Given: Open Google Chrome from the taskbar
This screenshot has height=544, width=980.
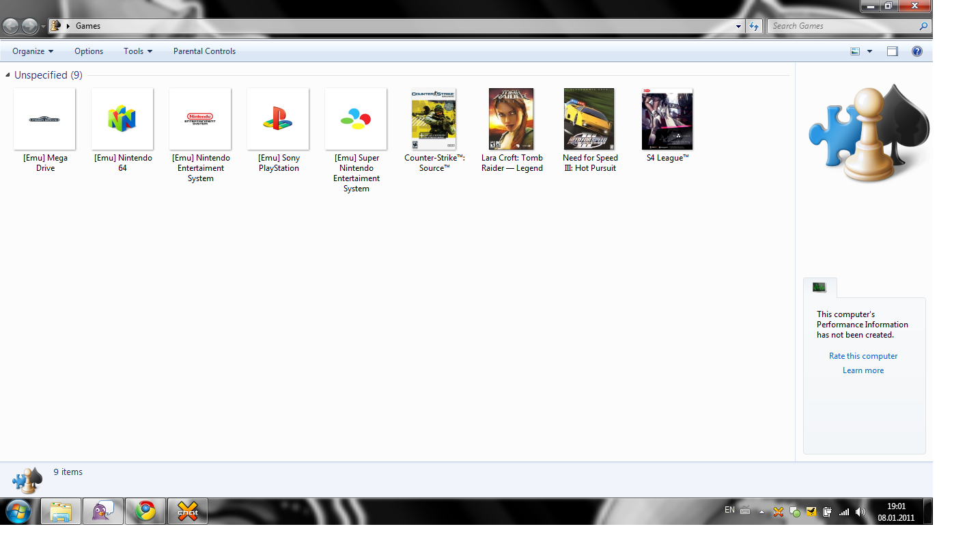Looking at the screenshot, I should point(145,511).
